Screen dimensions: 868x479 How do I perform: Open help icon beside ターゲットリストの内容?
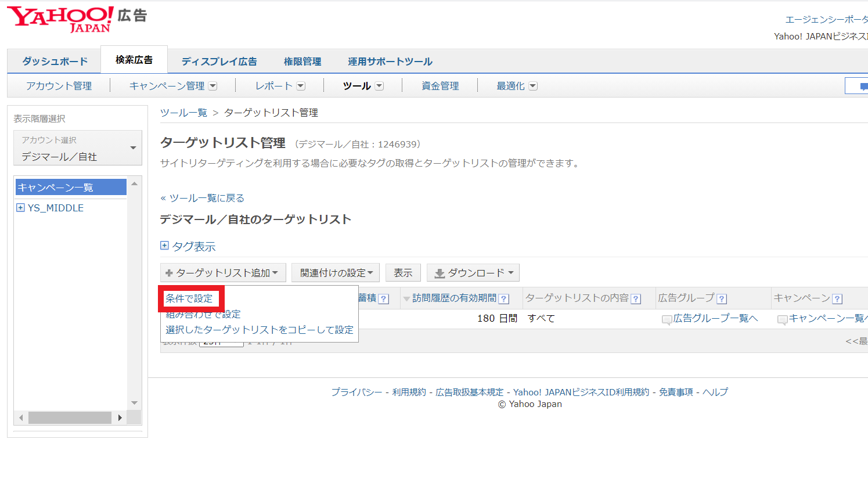pyautogui.click(x=636, y=299)
